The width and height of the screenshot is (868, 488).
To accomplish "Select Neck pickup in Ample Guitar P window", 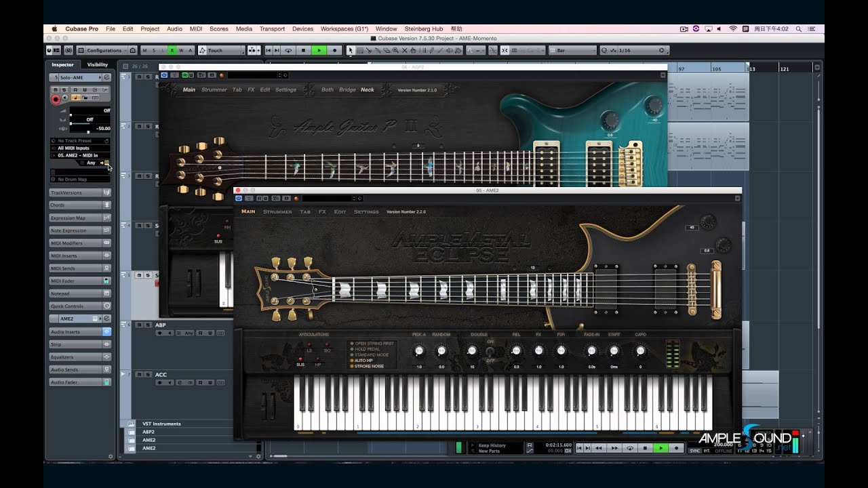I will point(368,89).
